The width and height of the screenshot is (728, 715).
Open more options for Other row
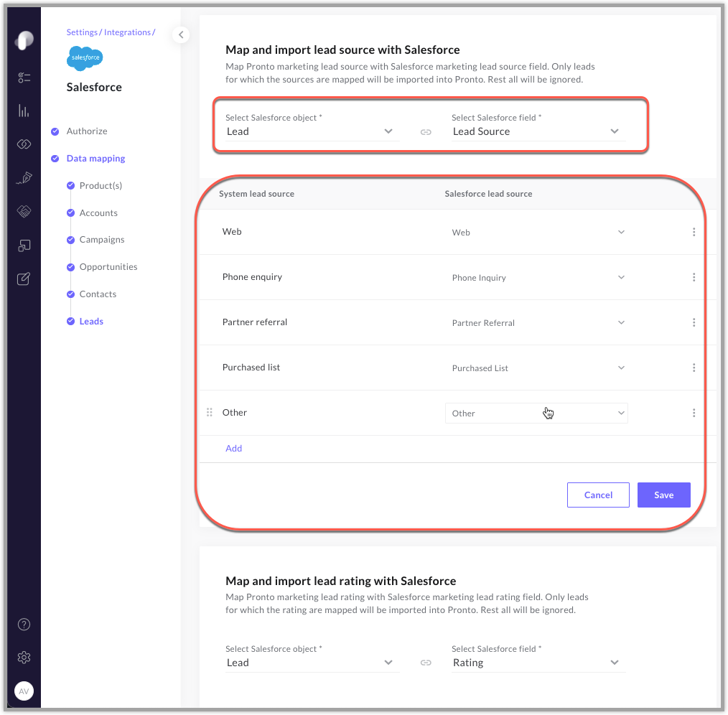694,413
